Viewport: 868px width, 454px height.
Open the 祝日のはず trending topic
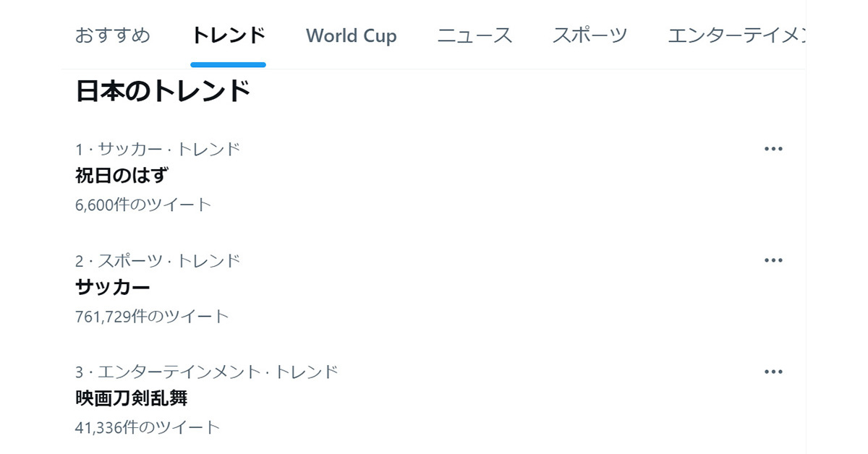pyautogui.click(x=122, y=176)
